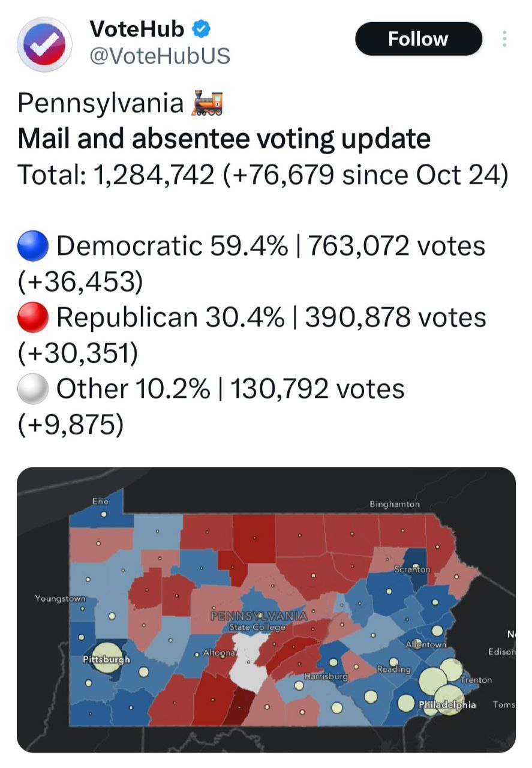Open the @VoteHubUS handle link
Screen dimensions: 532x768
(x=160, y=55)
